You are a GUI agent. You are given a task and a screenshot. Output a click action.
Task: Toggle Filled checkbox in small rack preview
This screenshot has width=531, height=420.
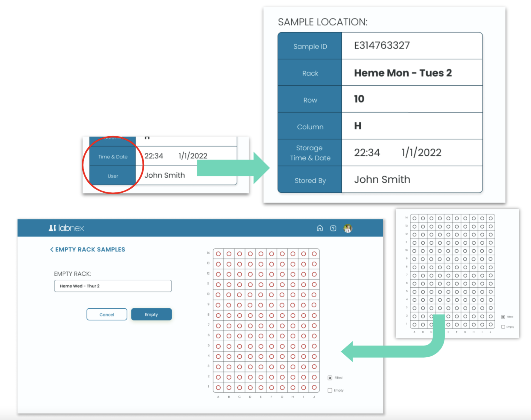point(503,317)
